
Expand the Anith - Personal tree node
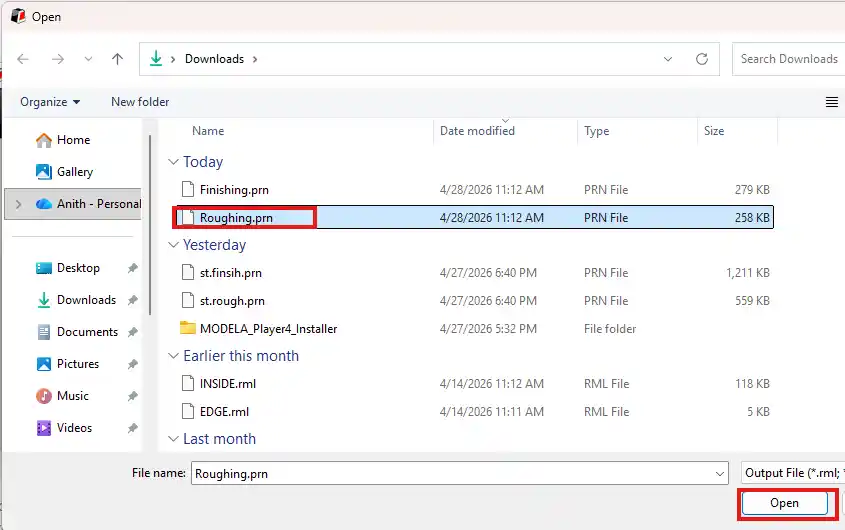pos(18,204)
